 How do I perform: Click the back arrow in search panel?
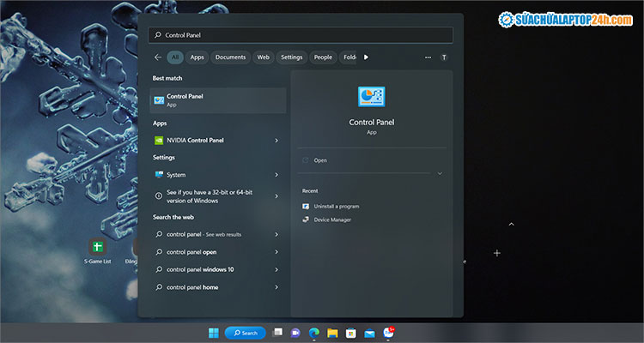pos(158,57)
